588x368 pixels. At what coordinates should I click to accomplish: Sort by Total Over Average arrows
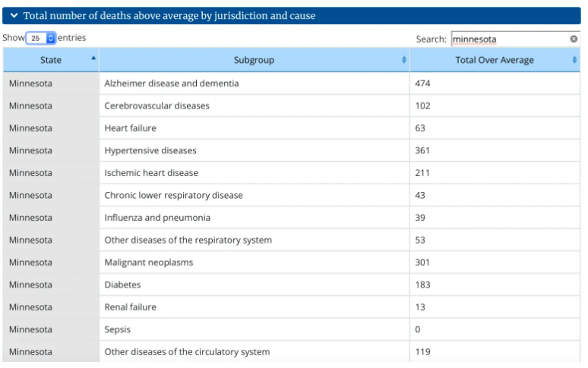pos(574,60)
